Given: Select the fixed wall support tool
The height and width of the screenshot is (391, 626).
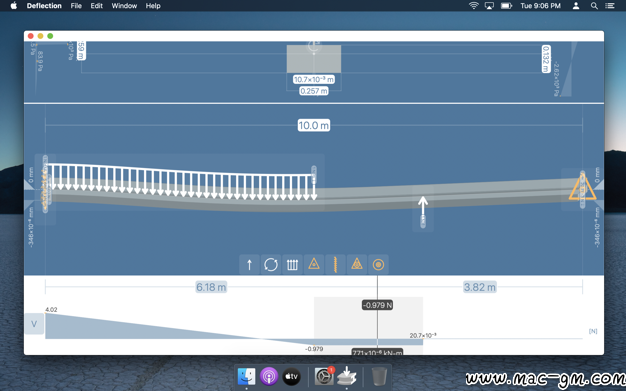Looking at the screenshot, I should 335,265.
